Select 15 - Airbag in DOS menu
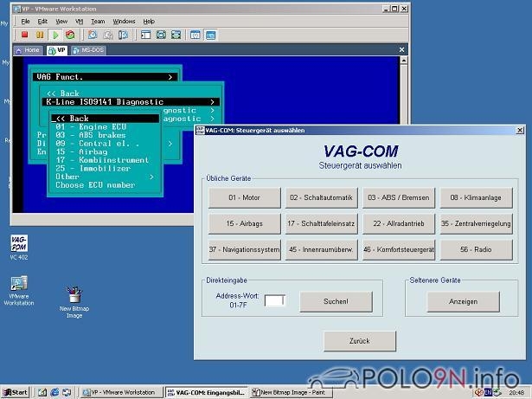 [81, 151]
